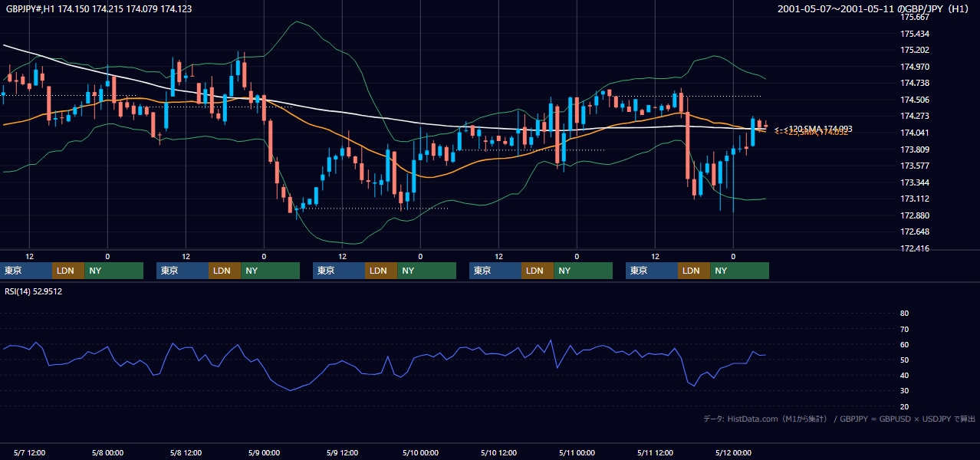Click the 5/9 00:00 time axis label

tap(265, 452)
